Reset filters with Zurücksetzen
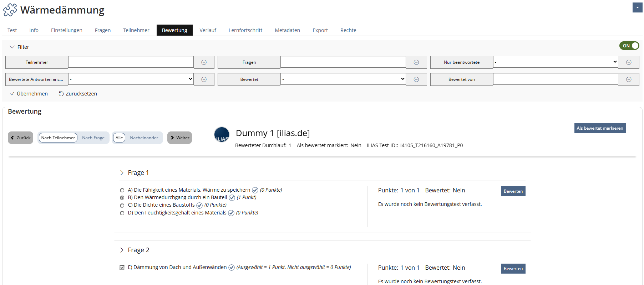 pos(78,94)
